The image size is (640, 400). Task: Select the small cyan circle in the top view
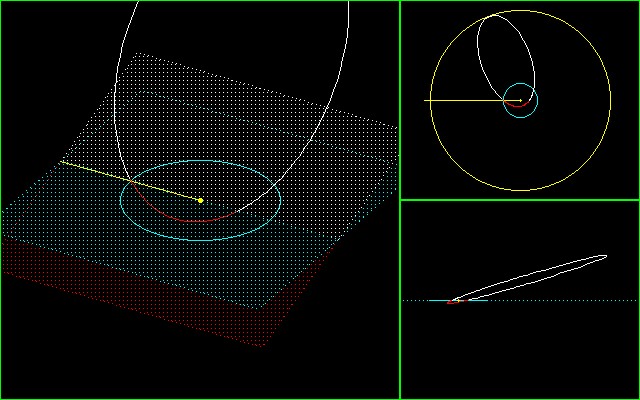pyautogui.click(x=538, y=100)
